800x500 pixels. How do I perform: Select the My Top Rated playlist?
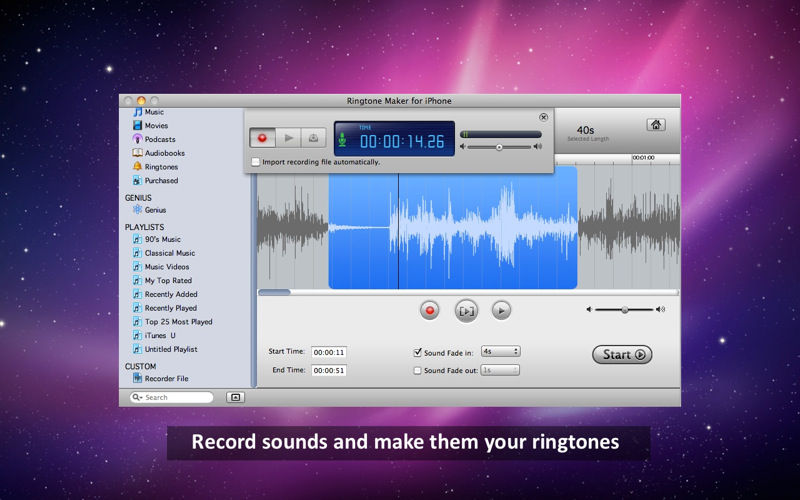click(x=162, y=281)
